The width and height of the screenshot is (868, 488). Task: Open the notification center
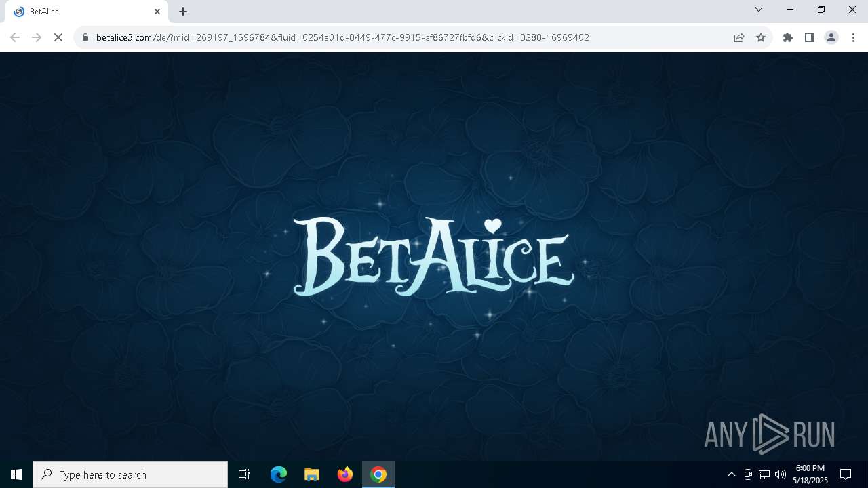click(846, 474)
